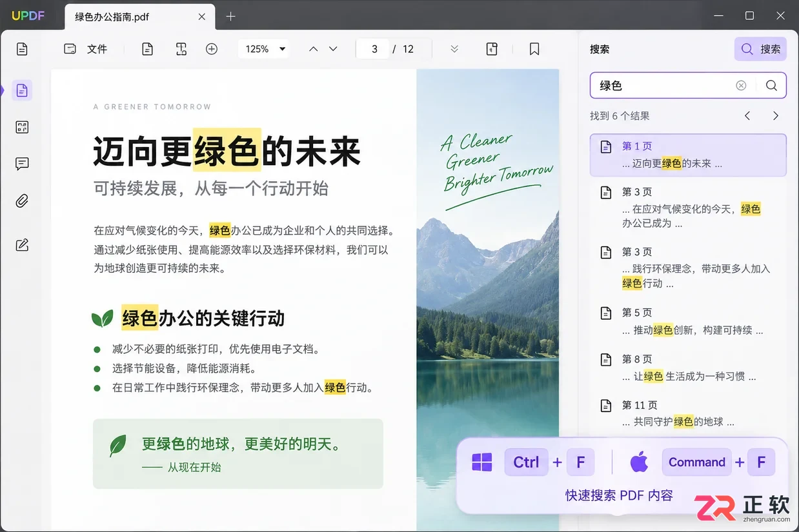
Task: Go to next search result arrow
Action: (776, 116)
